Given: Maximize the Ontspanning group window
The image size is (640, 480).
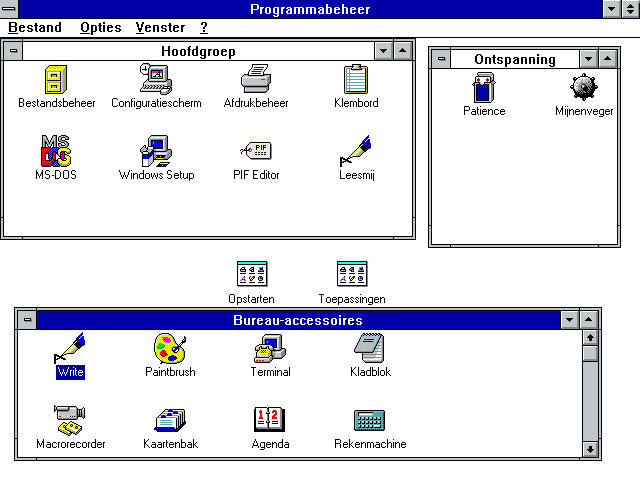Looking at the screenshot, I should pyautogui.click(x=608, y=59).
